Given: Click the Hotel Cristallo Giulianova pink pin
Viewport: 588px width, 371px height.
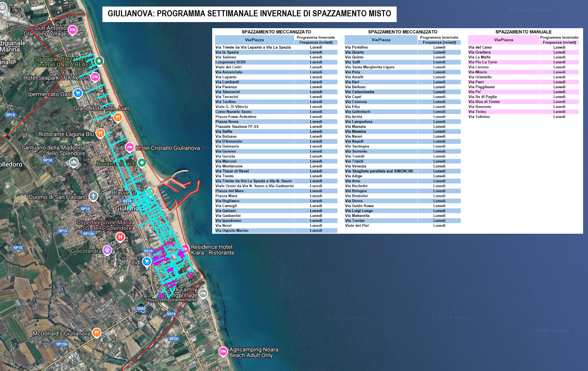Looking at the screenshot, I should click(x=129, y=147).
